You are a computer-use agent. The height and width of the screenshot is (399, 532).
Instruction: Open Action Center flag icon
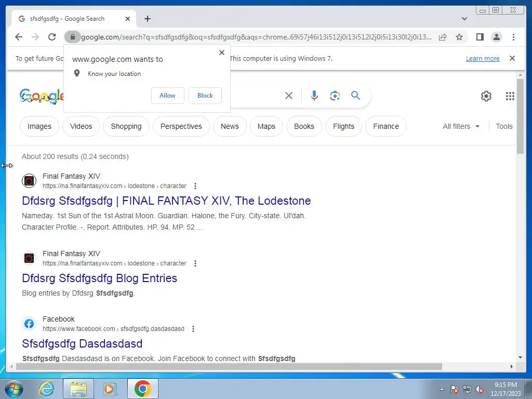[x=455, y=389]
